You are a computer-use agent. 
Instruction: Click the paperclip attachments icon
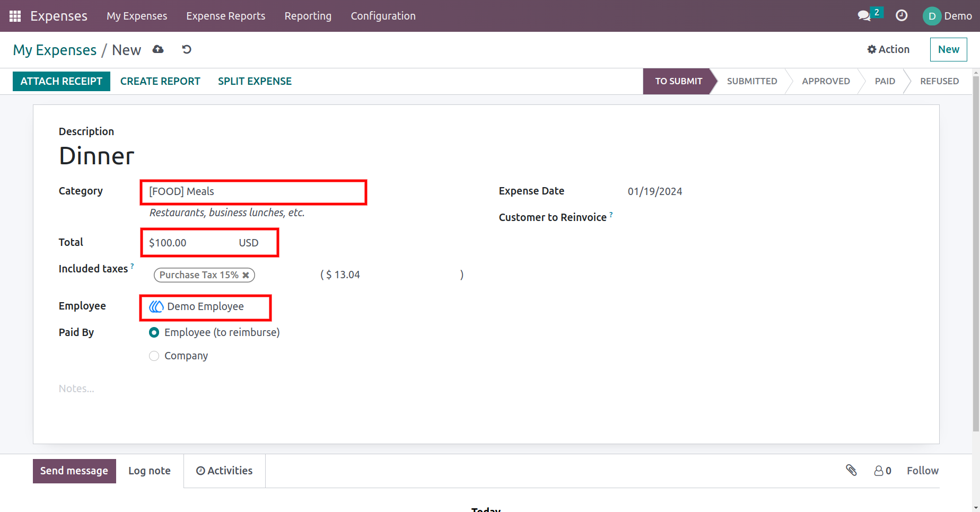coord(851,470)
